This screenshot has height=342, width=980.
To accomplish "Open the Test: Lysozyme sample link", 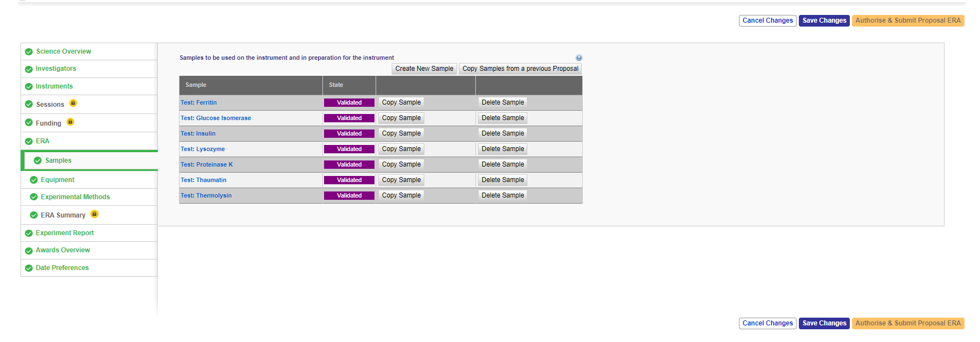I will [x=203, y=149].
